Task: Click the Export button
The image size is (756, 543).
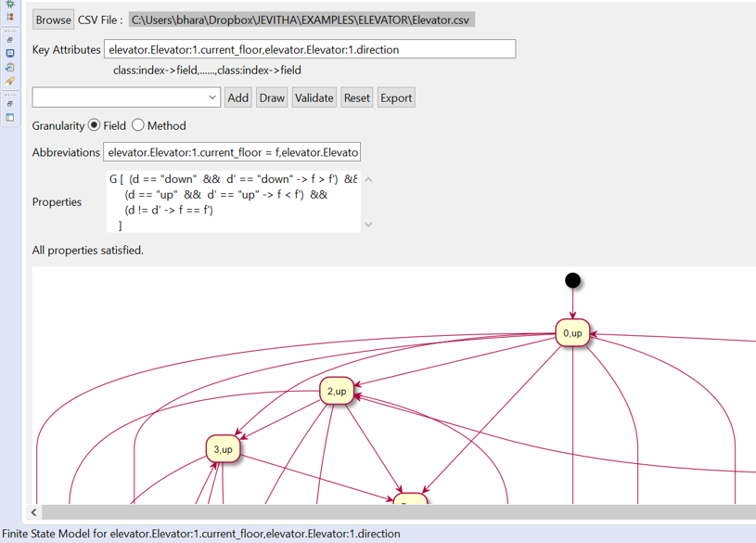Action: [x=396, y=97]
